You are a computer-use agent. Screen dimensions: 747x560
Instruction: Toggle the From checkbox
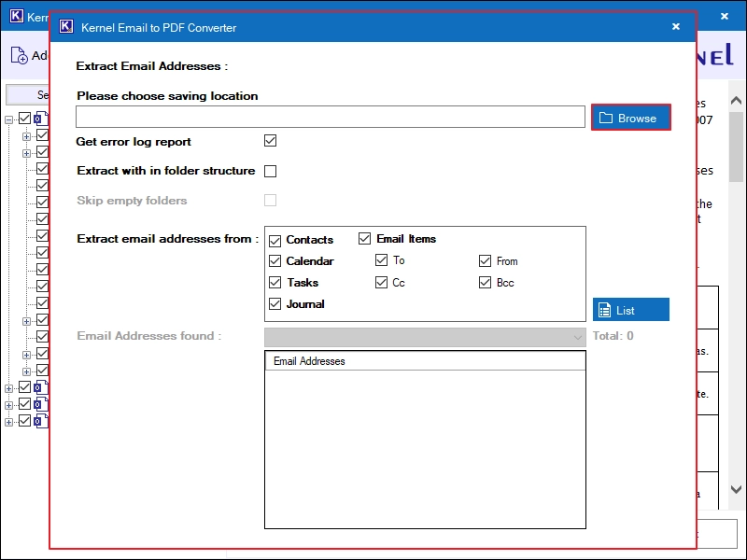485,261
